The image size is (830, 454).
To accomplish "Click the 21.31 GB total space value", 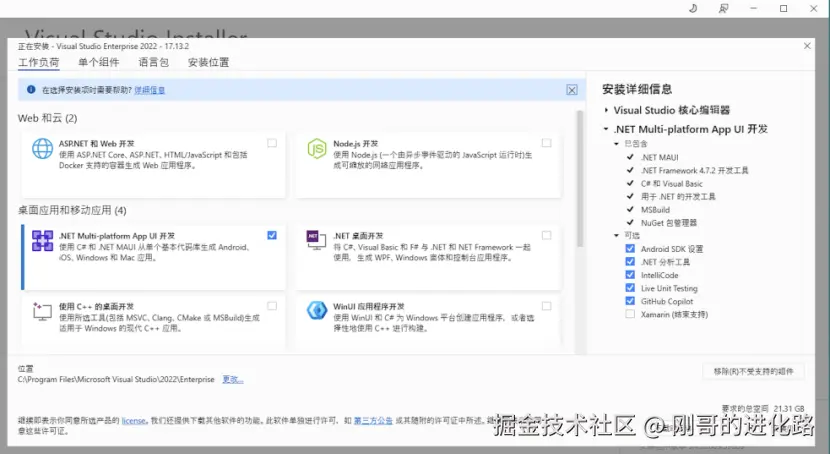I will click(789, 408).
